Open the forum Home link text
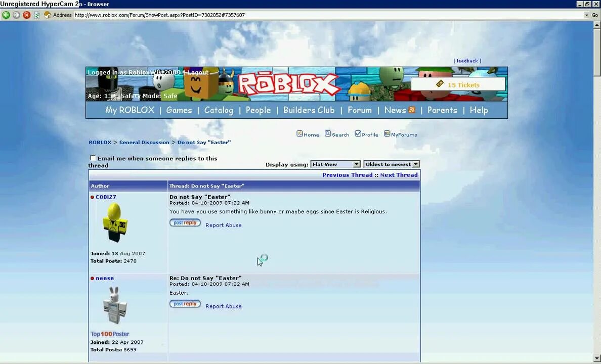The height and width of the screenshot is (364, 601). click(311, 135)
